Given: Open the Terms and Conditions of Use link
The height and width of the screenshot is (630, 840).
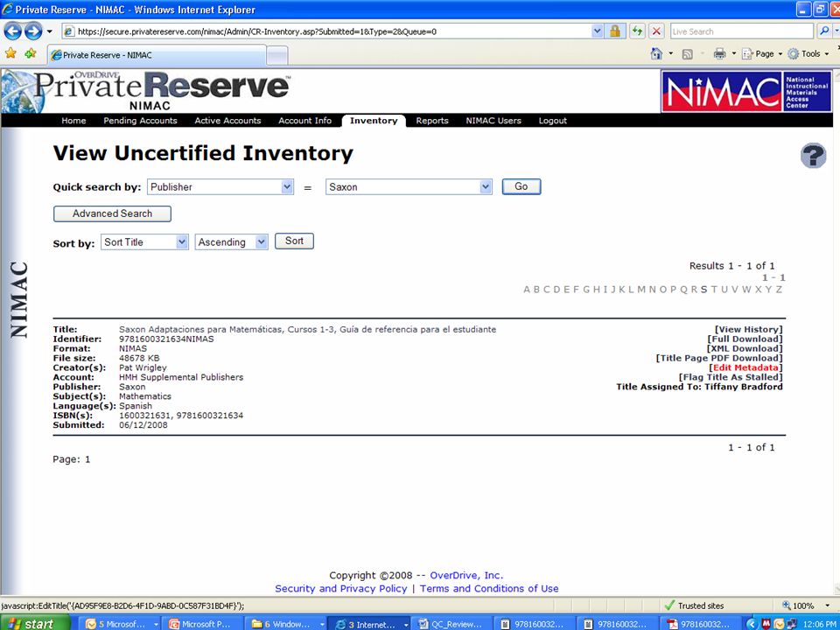Looking at the screenshot, I should tap(489, 588).
